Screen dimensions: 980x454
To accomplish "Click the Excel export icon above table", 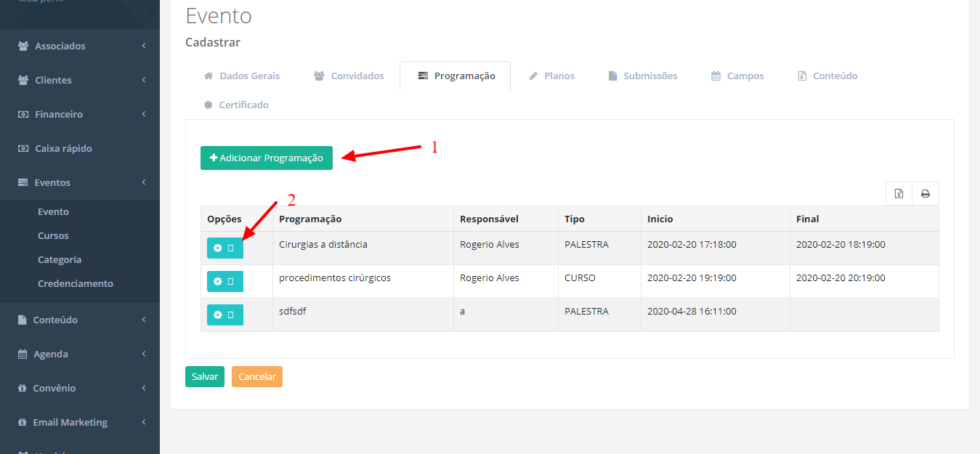I will pyautogui.click(x=899, y=194).
